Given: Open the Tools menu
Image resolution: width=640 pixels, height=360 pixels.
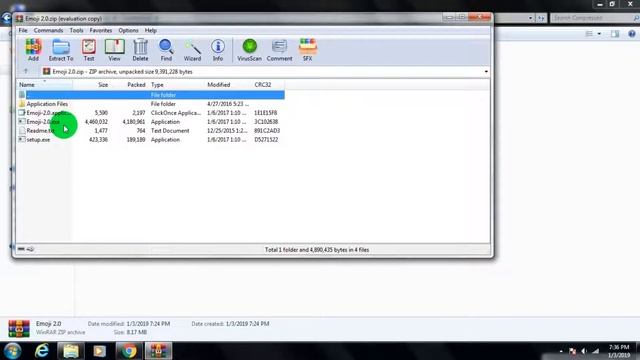Looking at the screenshot, I should click(76, 31).
